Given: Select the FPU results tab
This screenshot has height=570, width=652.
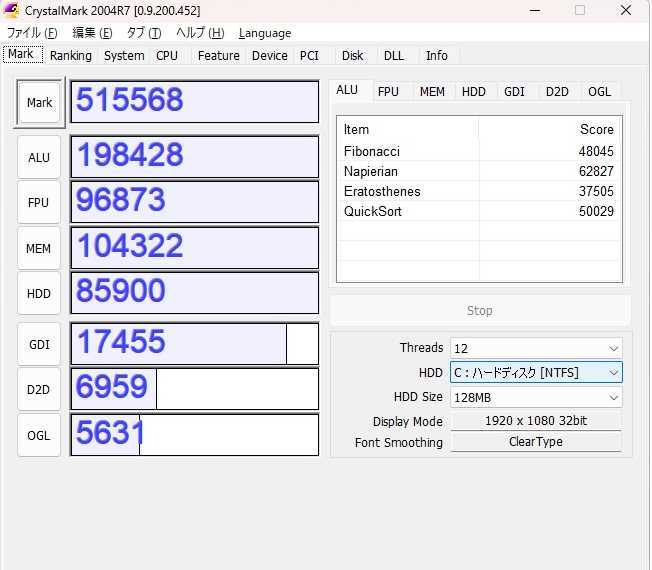Looking at the screenshot, I should pos(388,91).
